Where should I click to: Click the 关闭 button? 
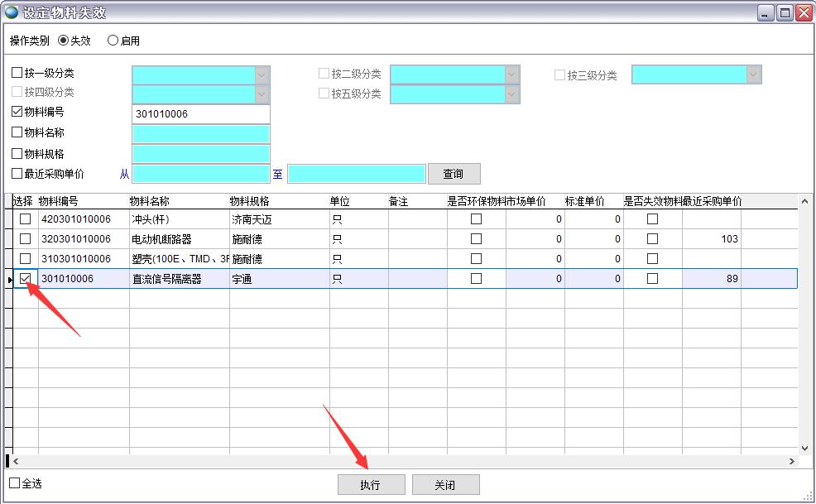(x=445, y=485)
